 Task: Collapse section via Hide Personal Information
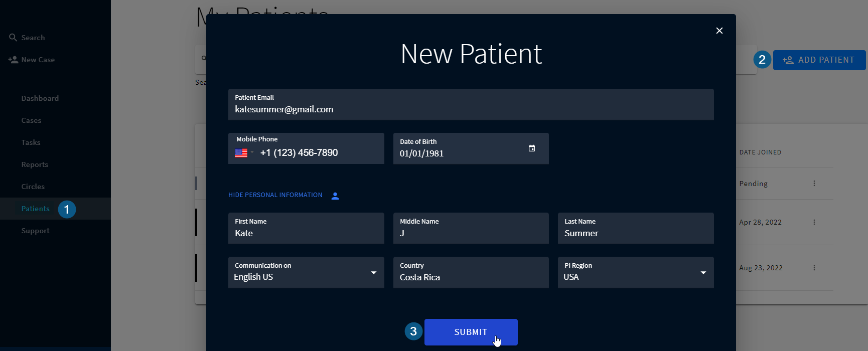pos(275,195)
